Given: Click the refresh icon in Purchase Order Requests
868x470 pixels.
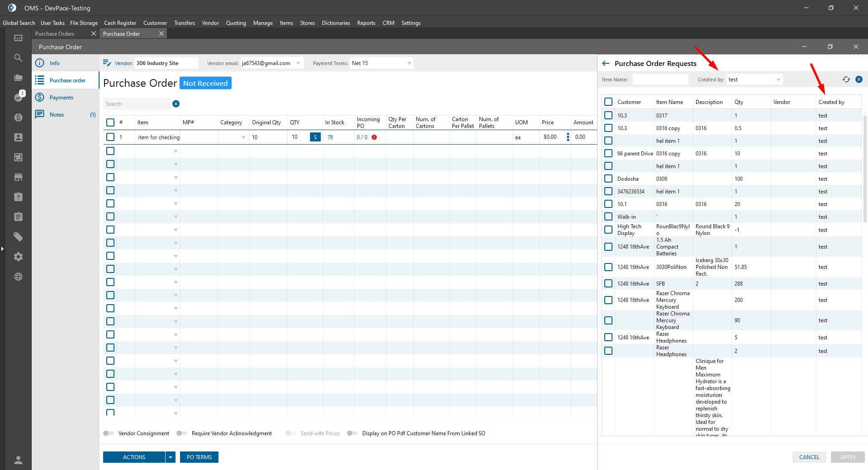Looking at the screenshot, I should click(x=846, y=80).
